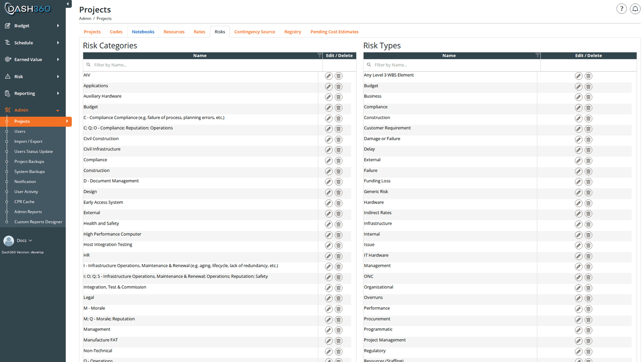
Task: Expand the Earned Value sidebar menu
Action: pos(33,59)
